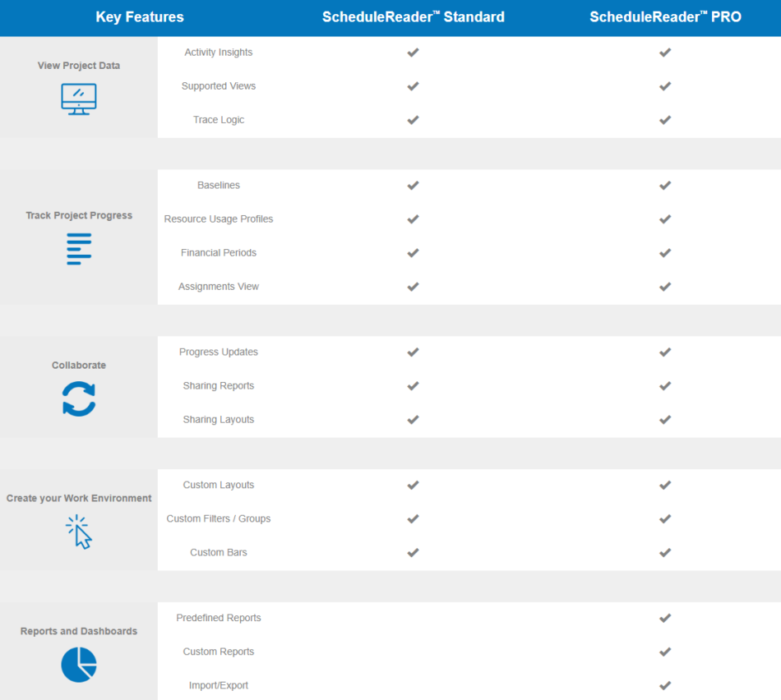The width and height of the screenshot is (781, 700).
Task: Select the ScheduleReader PRO column header
Action: point(665,17)
